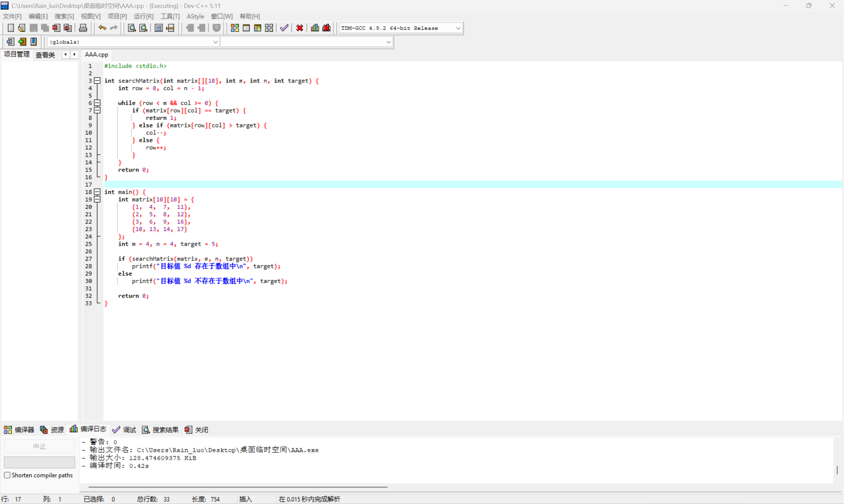The width and height of the screenshot is (844, 504).
Task: Click the red X stop execution icon
Action: click(x=300, y=28)
